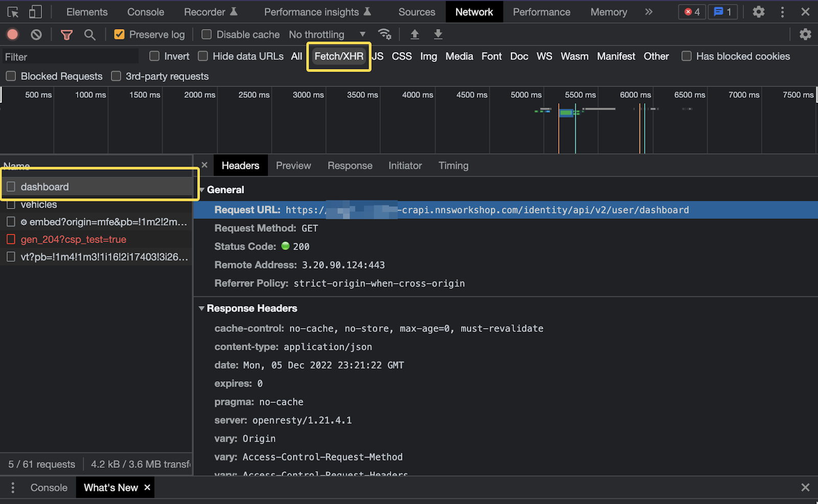
Task: Show the 4 errors badge
Action: point(692,12)
